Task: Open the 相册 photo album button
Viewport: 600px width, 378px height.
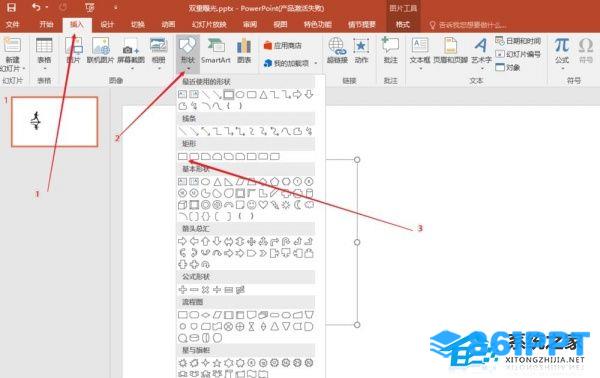Action: (158, 54)
